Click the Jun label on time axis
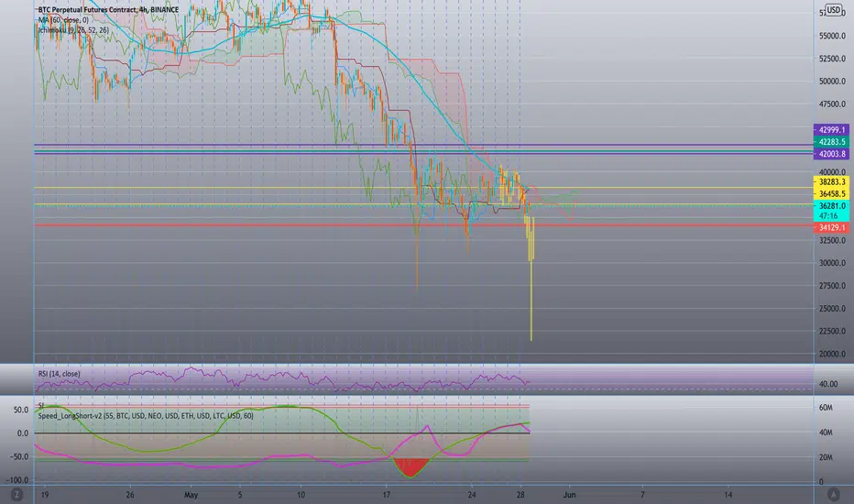Viewport: 854px width, 504px height. 569,495
